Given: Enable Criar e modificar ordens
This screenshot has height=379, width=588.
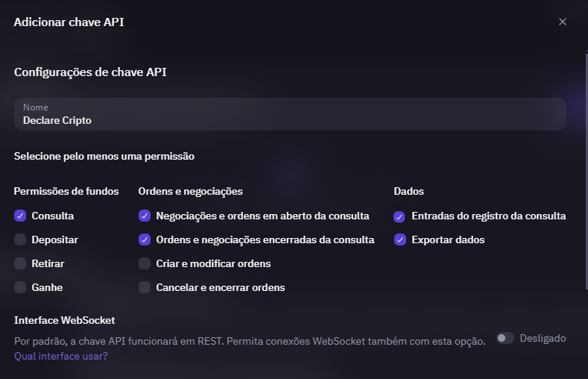Looking at the screenshot, I should 145,263.
